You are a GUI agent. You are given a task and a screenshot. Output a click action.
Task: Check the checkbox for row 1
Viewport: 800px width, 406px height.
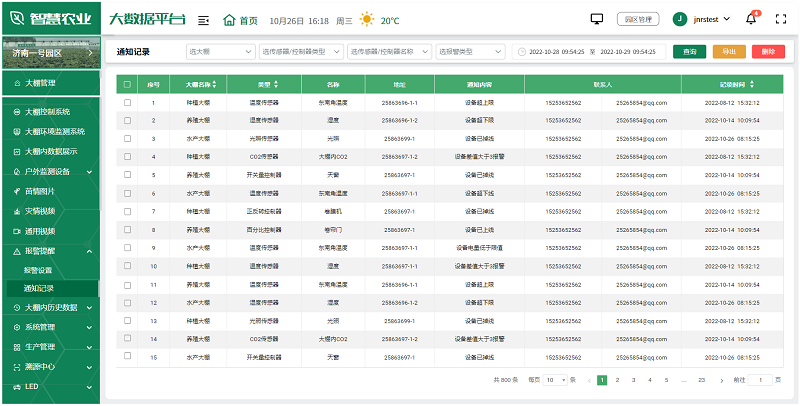point(127,102)
